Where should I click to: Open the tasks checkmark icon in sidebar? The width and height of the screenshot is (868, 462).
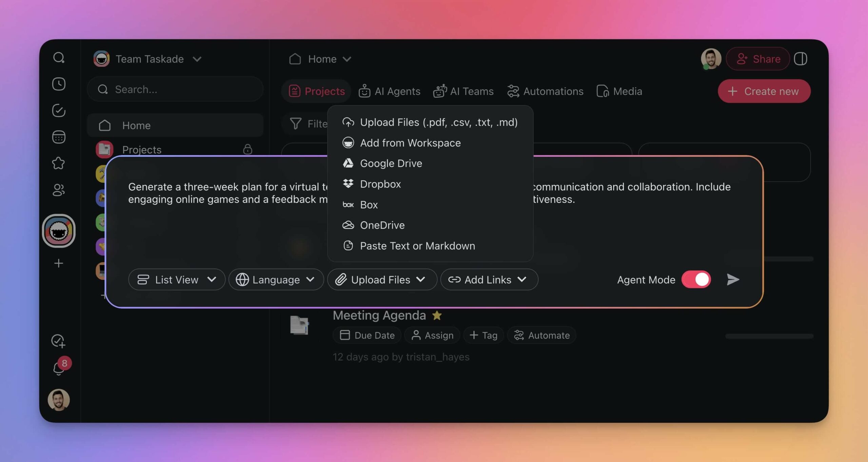[x=59, y=111]
